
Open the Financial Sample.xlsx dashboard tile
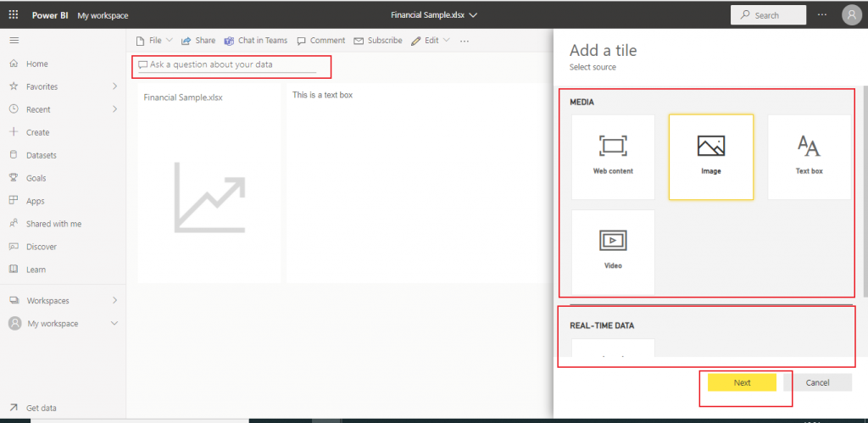click(x=209, y=183)
